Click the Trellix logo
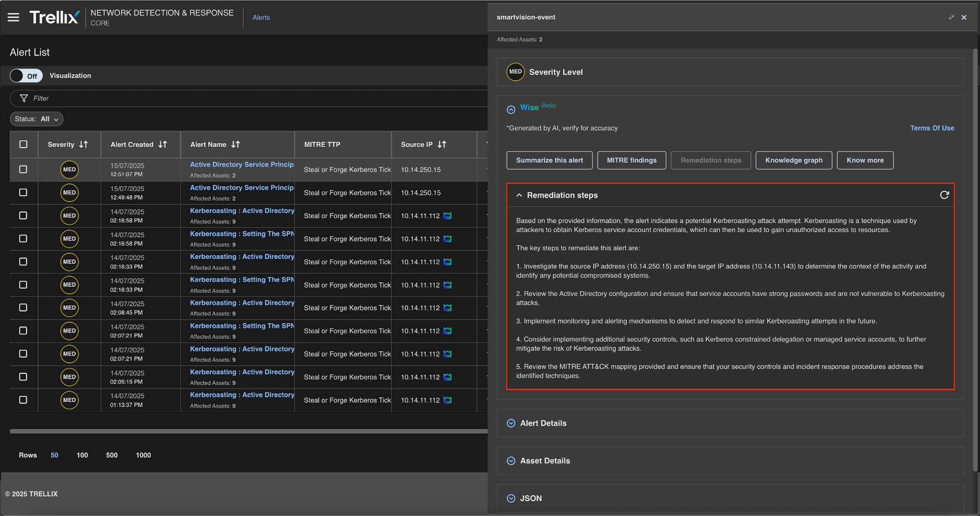The height and width of the screenshot is (516, 980). pyautogui.click(x=54, y=17)
